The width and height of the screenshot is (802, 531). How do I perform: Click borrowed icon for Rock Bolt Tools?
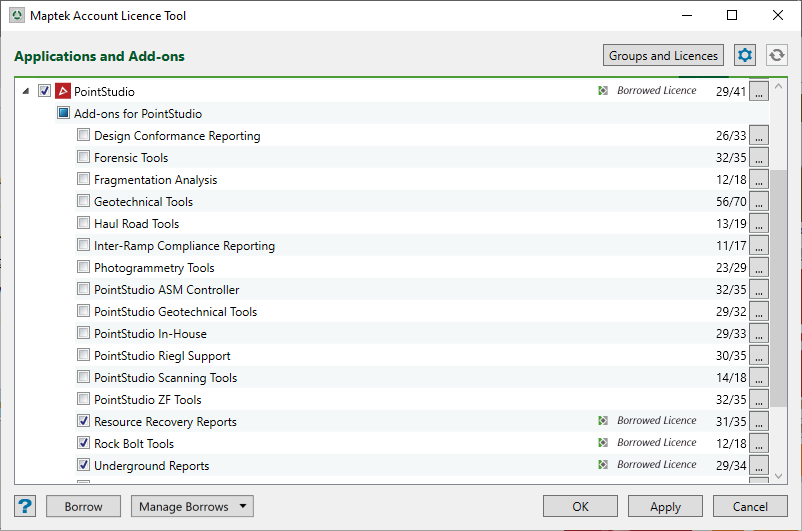pyautogui.click(x=603, y=442)
